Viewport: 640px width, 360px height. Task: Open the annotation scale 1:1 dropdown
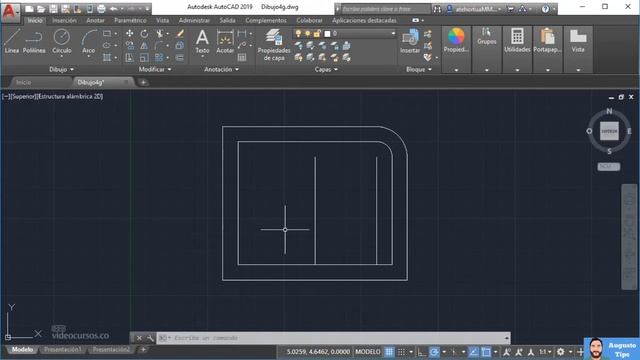(545, 351)
